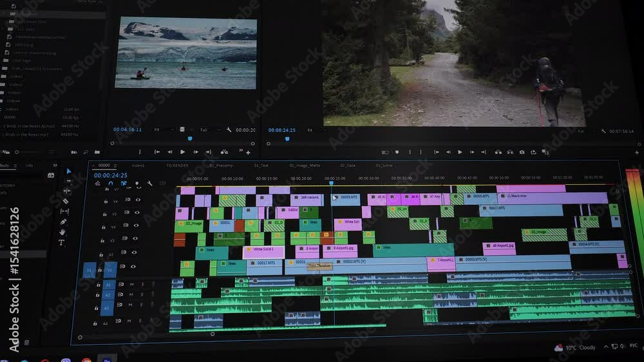Click Extract button in Program monitor
This screenshot has width=644, height=362.
click(x=509, y=152)
